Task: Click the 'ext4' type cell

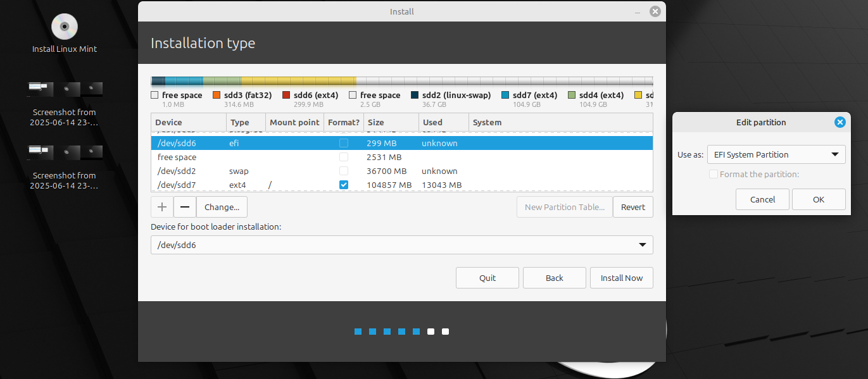Action: coord(237,185)
